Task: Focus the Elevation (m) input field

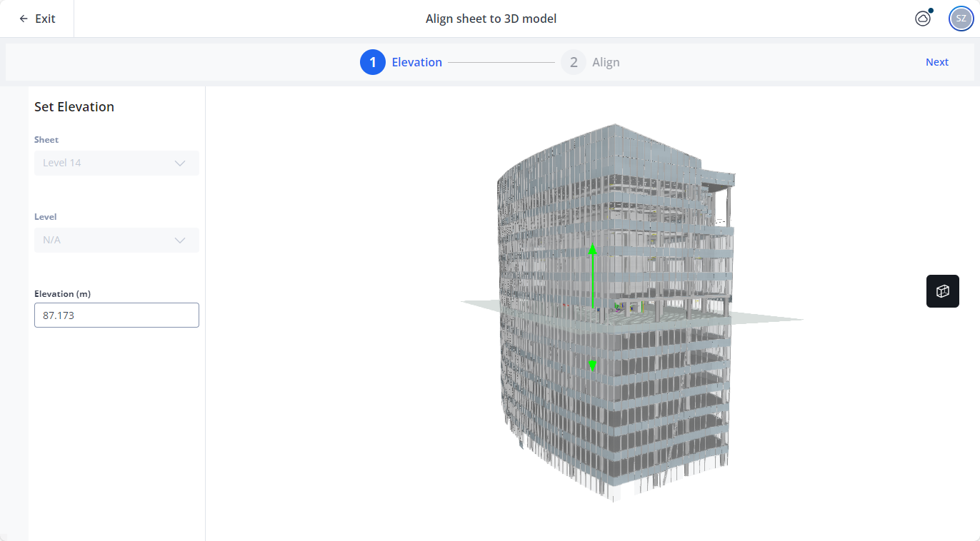Action: coord(116,315)
